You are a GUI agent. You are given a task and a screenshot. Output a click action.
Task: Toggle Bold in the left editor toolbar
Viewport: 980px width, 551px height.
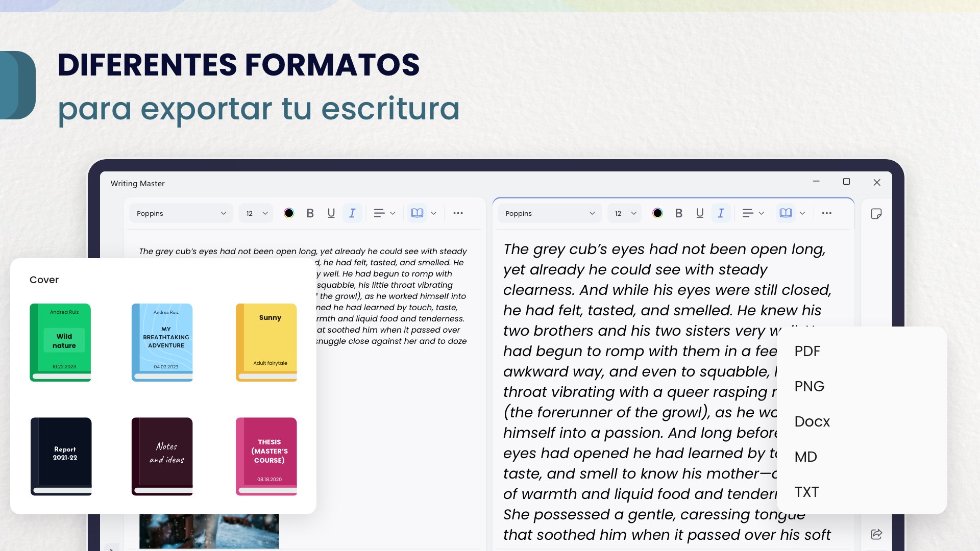[310, 213]
